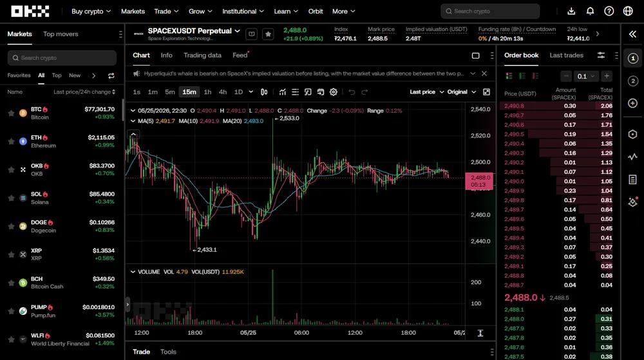
Task: Redo the chart action
Action: (365, 92)
